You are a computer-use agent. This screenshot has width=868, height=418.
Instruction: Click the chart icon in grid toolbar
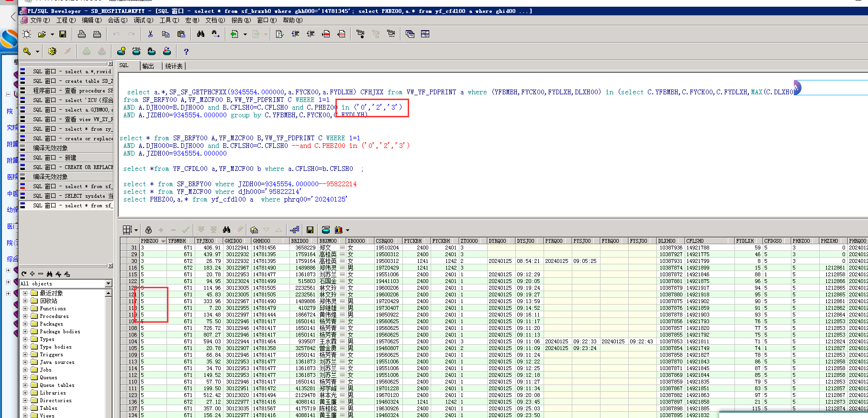pyautogui.click(x=339, y=230)
